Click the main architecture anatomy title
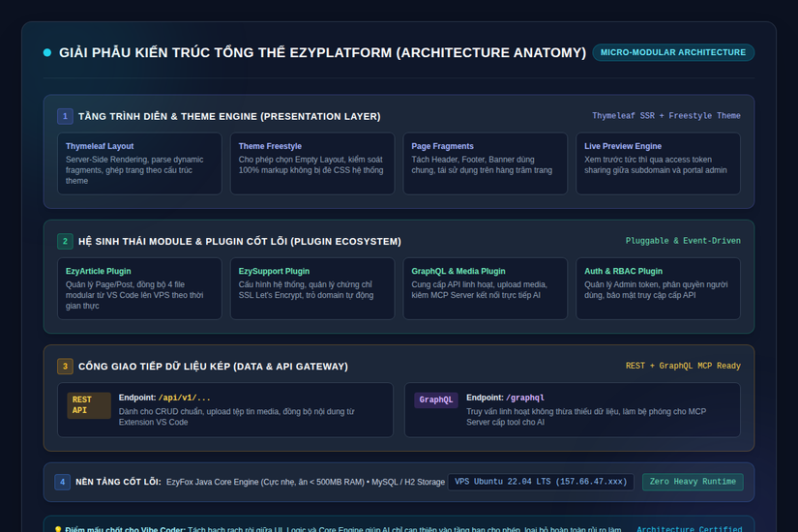The width and height of the screenshot is (798, 532). point(323,52)
